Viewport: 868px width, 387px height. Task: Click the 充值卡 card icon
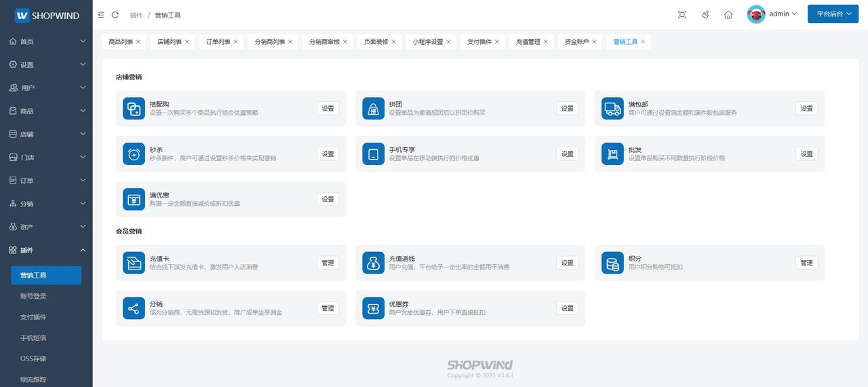[134, 263]
